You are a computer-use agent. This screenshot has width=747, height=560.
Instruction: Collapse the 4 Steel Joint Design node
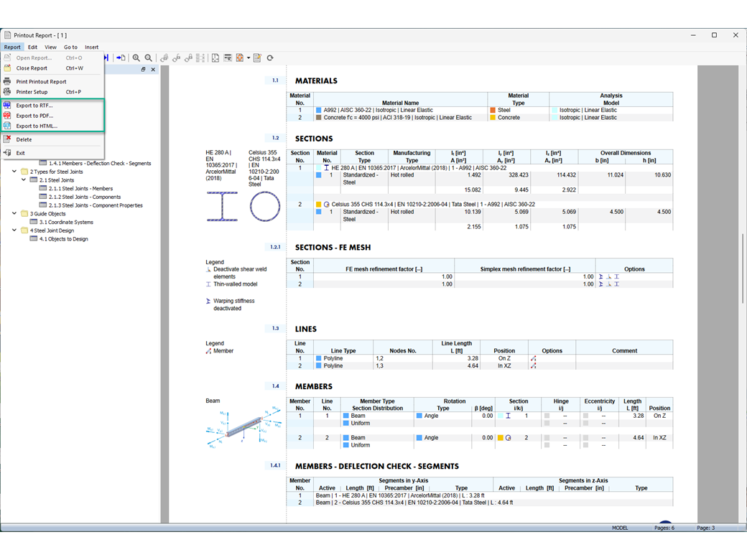14,230
